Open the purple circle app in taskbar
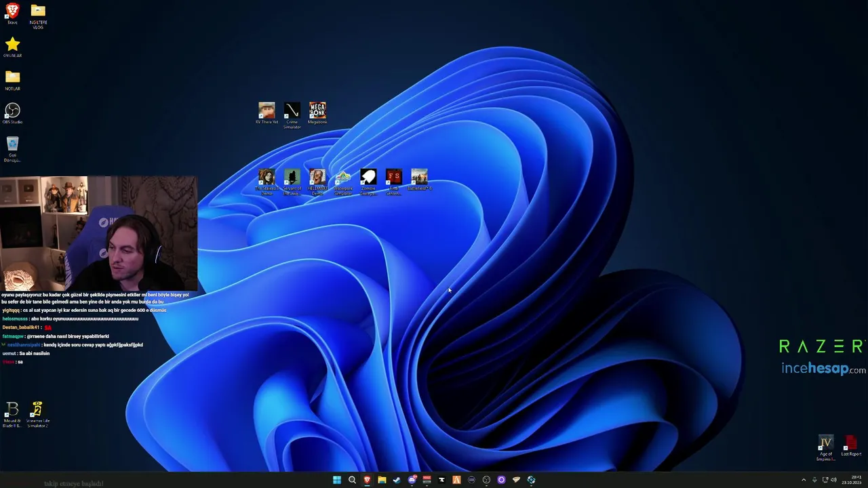The height and width of the screenshot is (488, 868). 501,480
